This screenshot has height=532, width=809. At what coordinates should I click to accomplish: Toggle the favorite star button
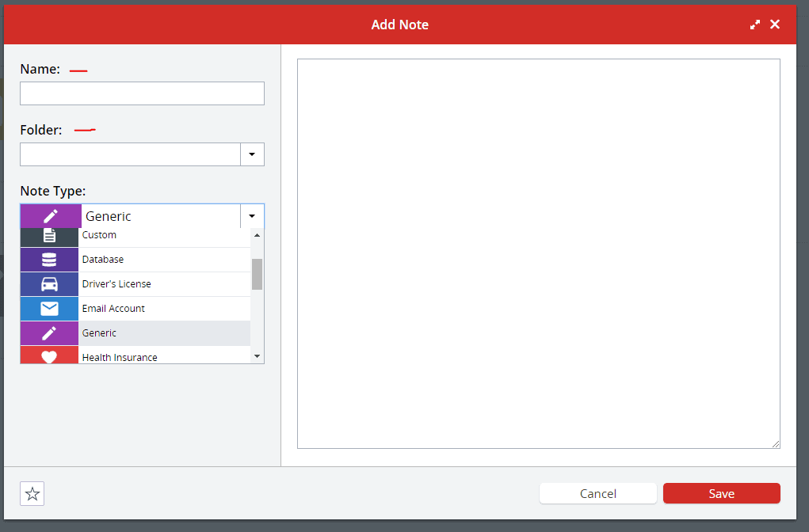(32, 494)
